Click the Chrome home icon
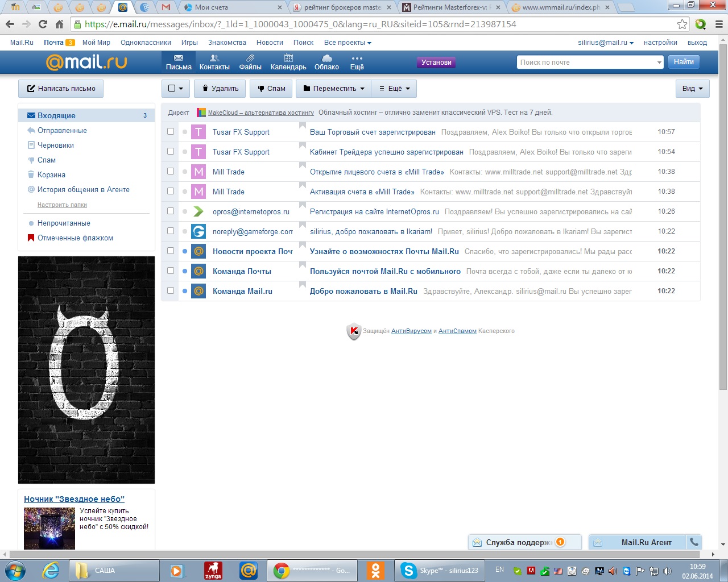Viewport: 728px width, 582px height. [59, 24]
